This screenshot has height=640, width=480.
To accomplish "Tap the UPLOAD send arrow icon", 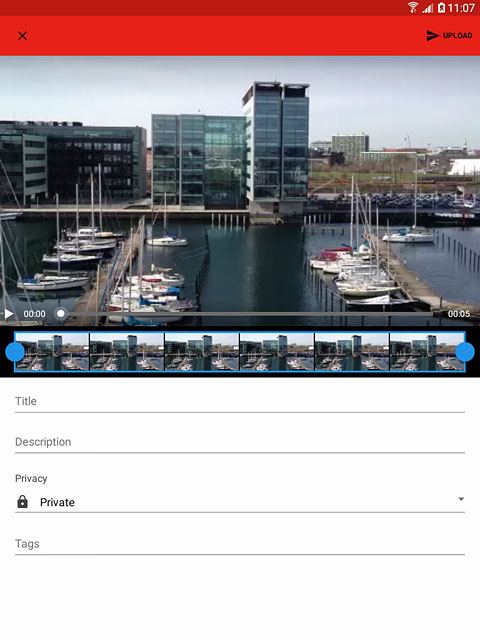I will pyautogui.click(x=432, y=36).
